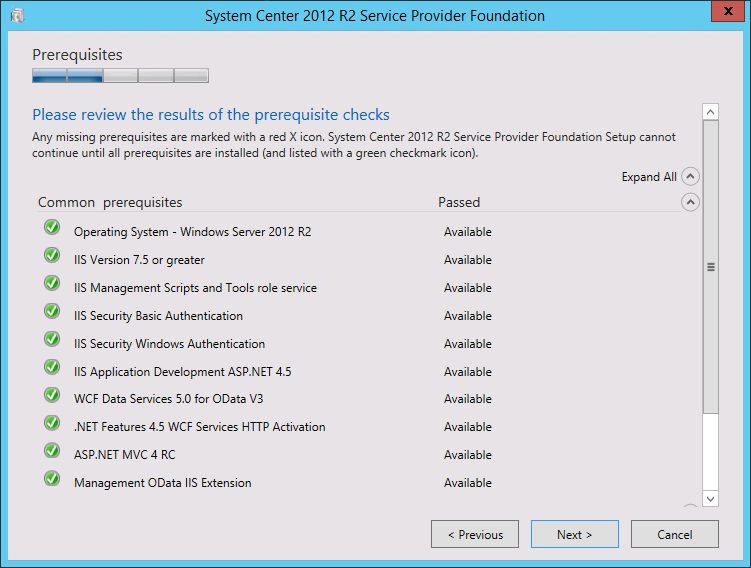The image size is (751, 568).
Task: Click checkmark beside IIS Management Scripts and Tools
Action: tap(52, 283)
